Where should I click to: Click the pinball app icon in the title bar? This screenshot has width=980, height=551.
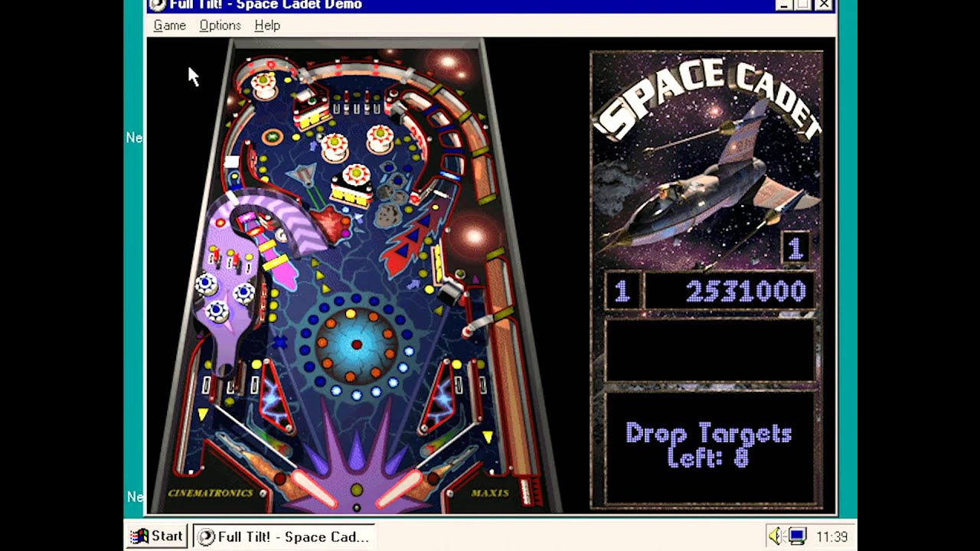coord(157,5)
